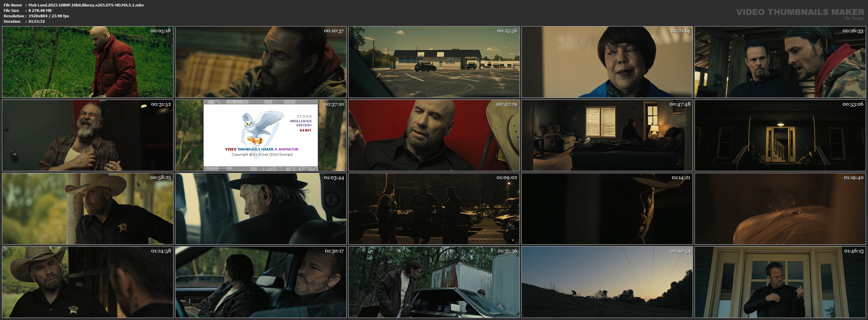Screen dimensions: 868x320
Task: Click the Copyright by Scorp text
Action: click(262, 155)
